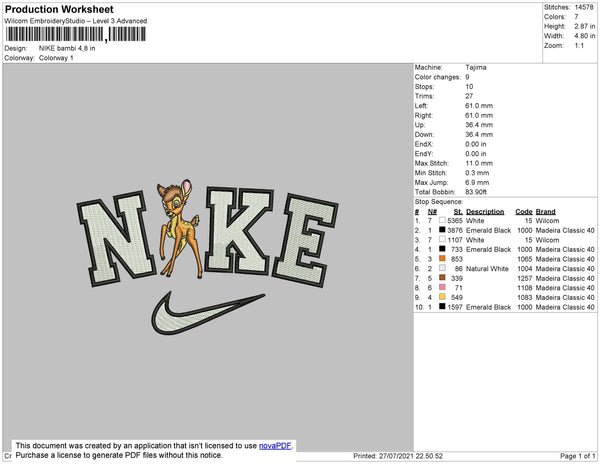The height and width of the screenshot is (464, 600).
Task: Click the Color changes value 9
Action: pyautogui.click(x=467, y=77)
